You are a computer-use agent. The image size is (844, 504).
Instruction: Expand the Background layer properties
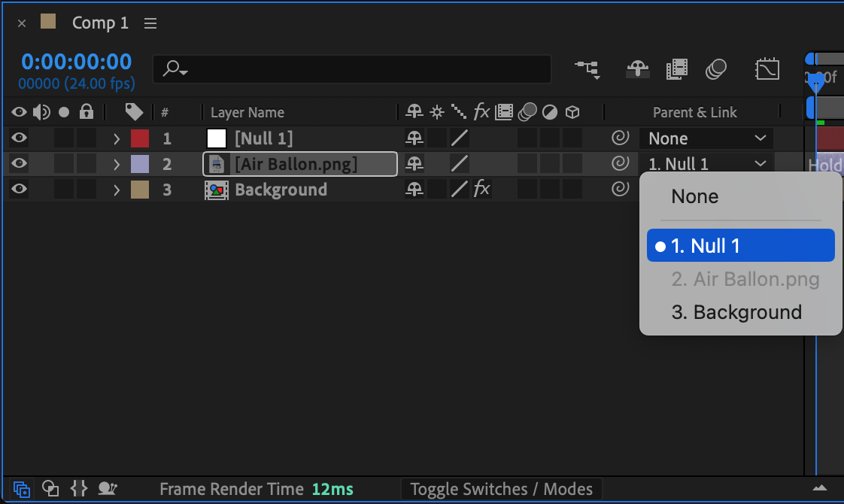coord(117,190)
